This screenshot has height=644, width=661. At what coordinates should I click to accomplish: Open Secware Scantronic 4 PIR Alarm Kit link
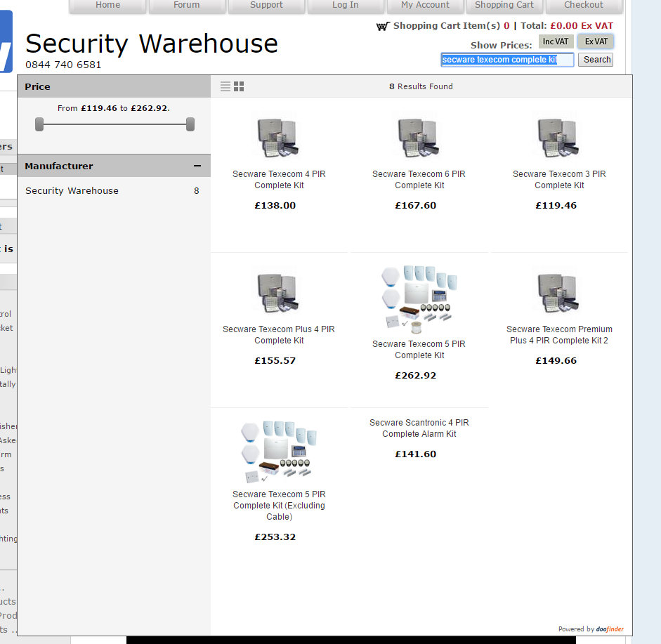(419, 428)
